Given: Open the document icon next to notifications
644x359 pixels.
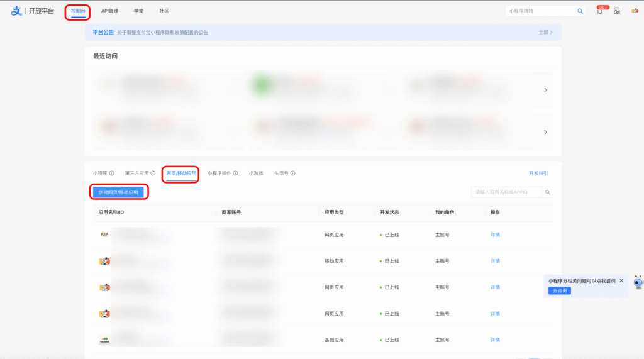Looking at the screenshot, I should pyautogui.click(x=616, y=11).
